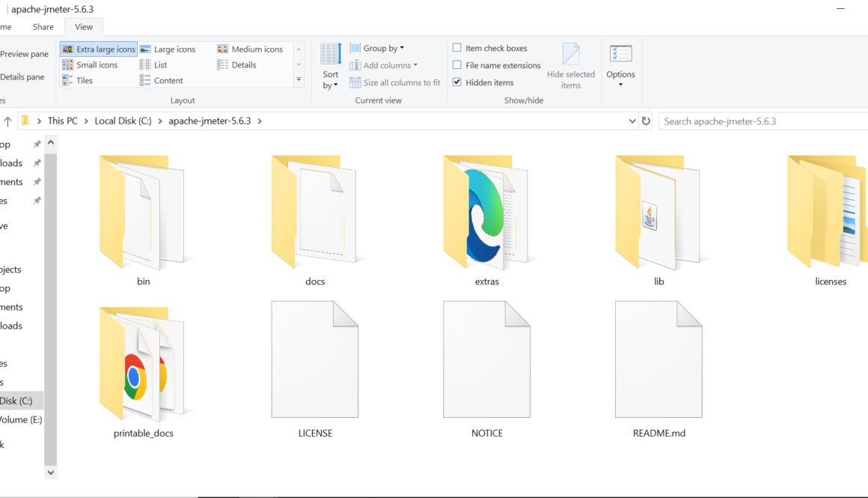Select the README.md file
This screenshot has width=868, height=498.
point(658,361)
